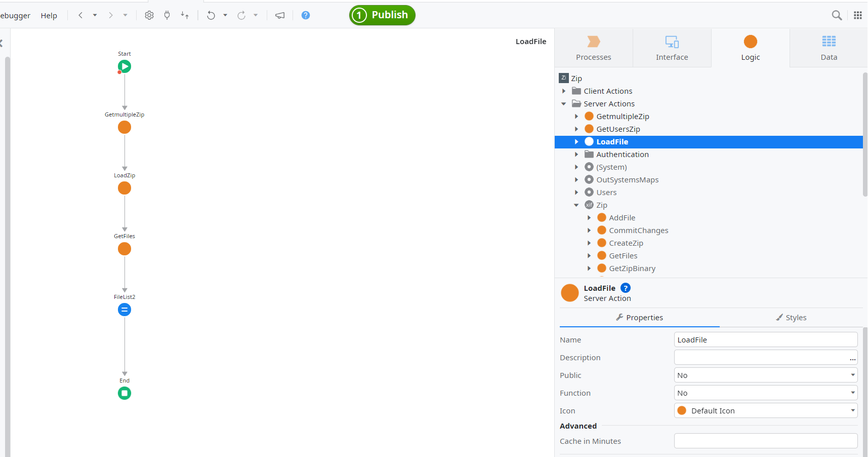Viewport: 868px width, 457px height.
Task: Collapse the Server Actions folder
Action: (x=564, y=104)
